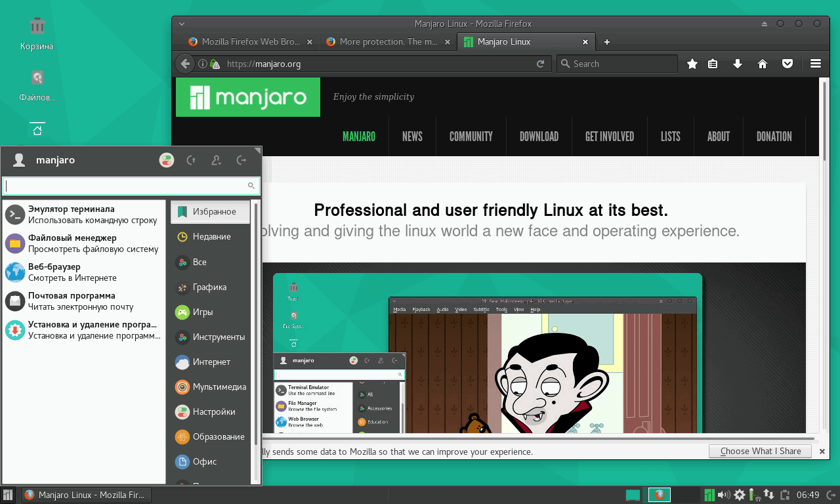Click the Manjaro Linux Firefox taskbar button

pos(87,495)
